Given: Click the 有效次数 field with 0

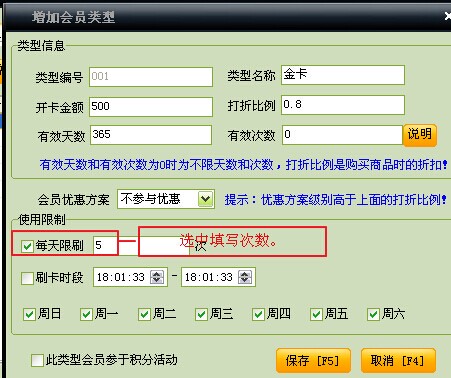Looking at the screenshot, I should click(342, 135).
